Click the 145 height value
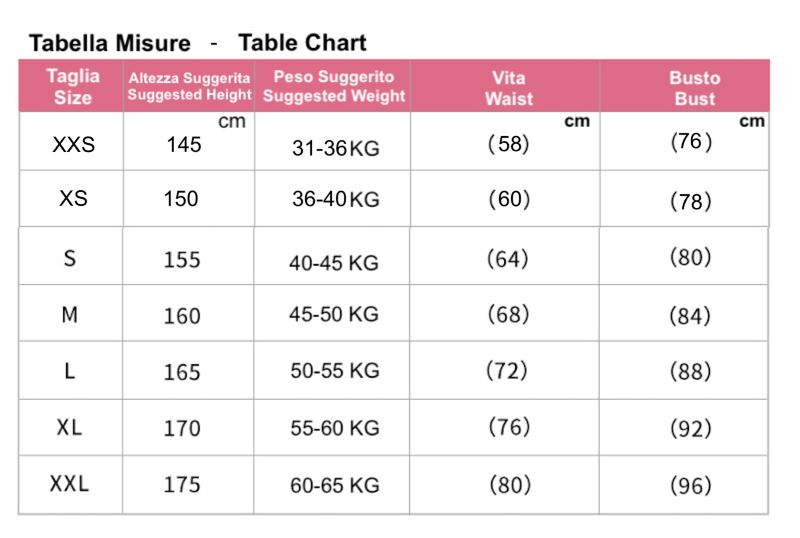 (x=184, y=145)
